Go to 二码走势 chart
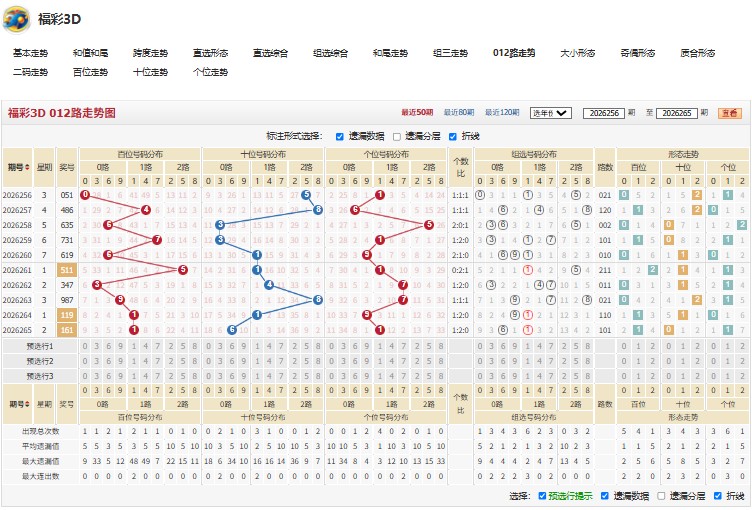Screen dimensions: 752x510 [30, 72]
